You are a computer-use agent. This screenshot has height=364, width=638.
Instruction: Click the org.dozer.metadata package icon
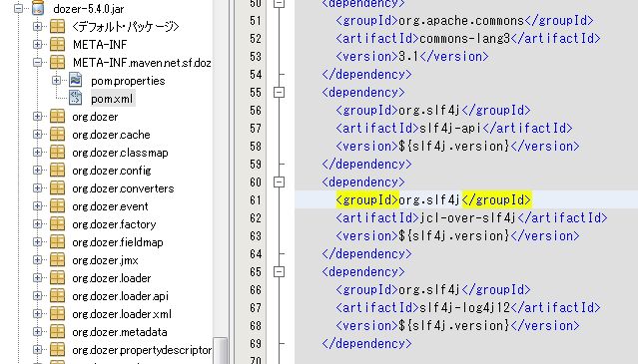pos(57,331)
